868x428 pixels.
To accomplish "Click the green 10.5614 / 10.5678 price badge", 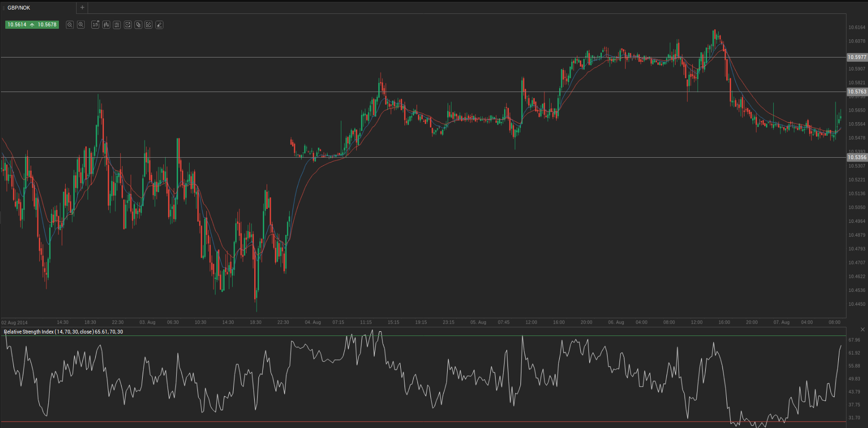I will [32, 24].
